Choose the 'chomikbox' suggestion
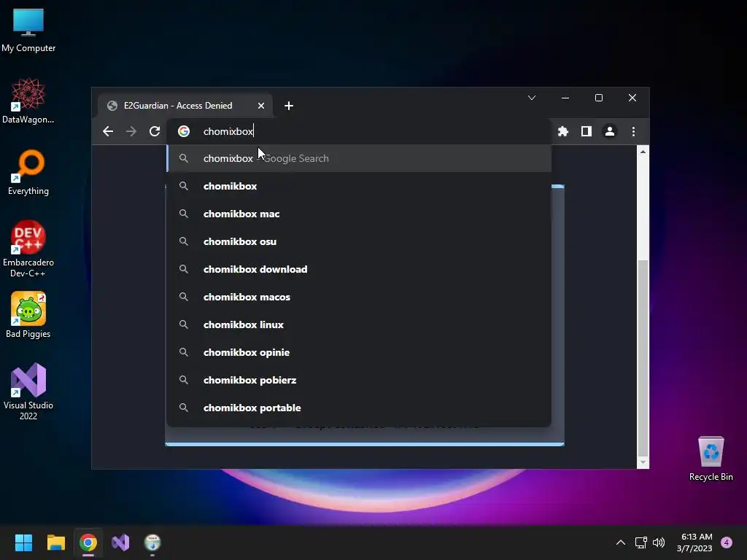Image resolution: width=747 pixels, height=560 pixels. (x=359, y=186)
